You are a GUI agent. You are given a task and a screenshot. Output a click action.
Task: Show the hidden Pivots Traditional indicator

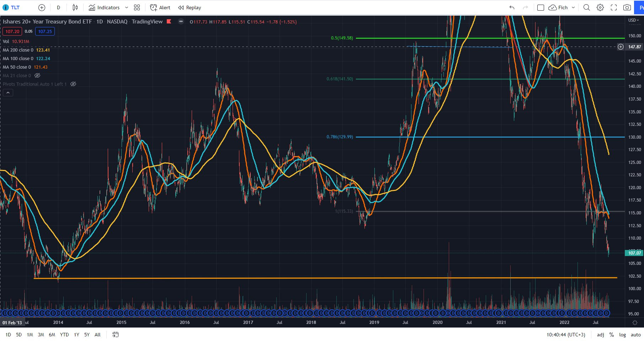pos(73,84)
